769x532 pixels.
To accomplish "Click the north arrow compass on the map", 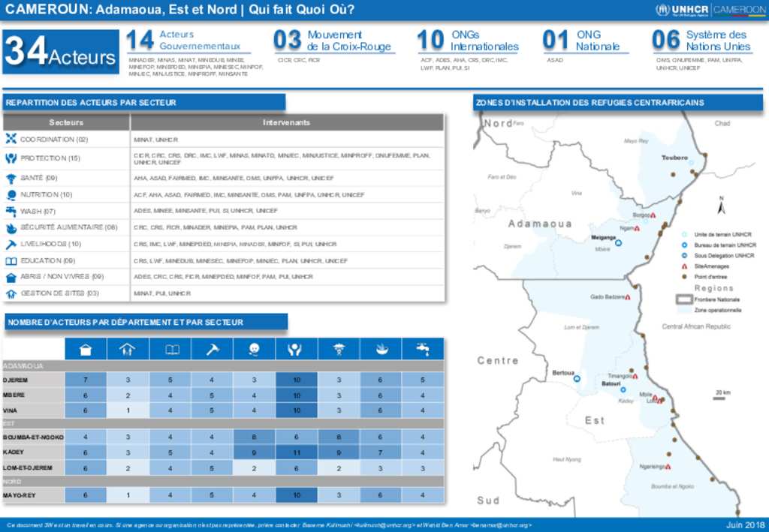I will (x=721, y=206).
